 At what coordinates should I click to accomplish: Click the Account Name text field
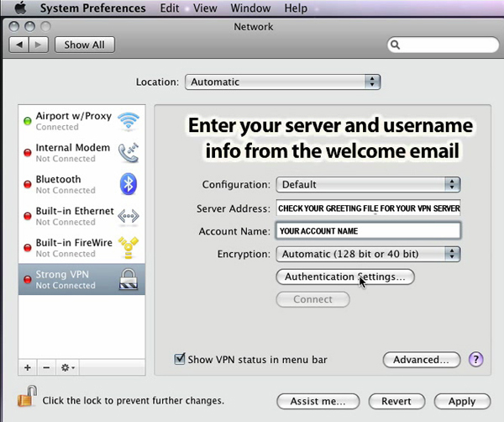[x=368, y=231]
